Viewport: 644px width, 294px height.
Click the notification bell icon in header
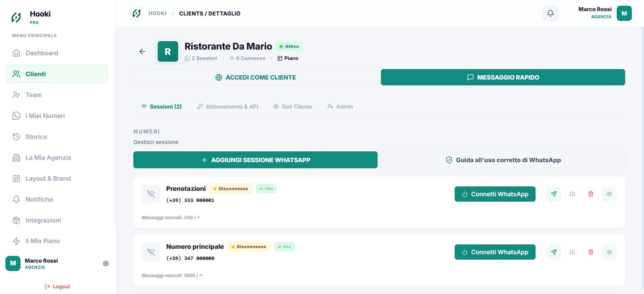(x=550, y=13)
